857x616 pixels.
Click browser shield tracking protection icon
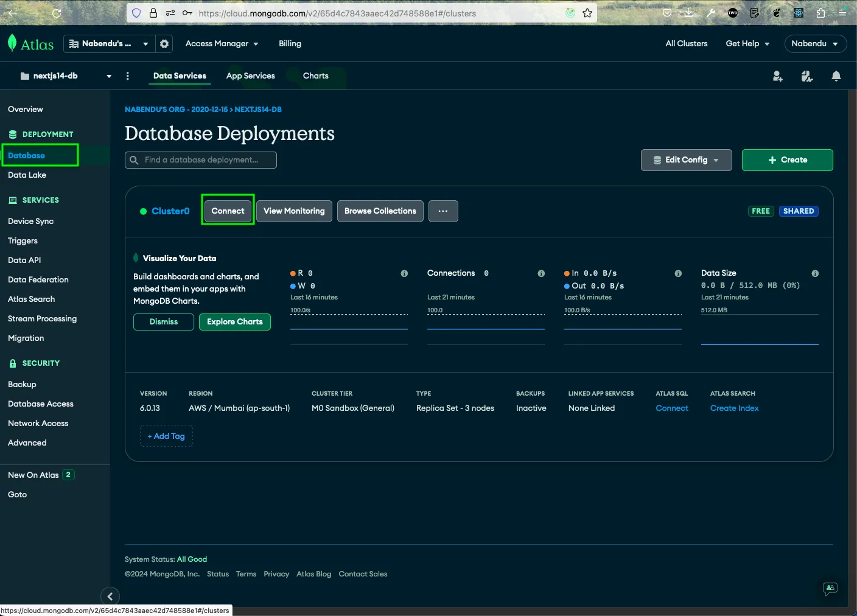(136, 13)
